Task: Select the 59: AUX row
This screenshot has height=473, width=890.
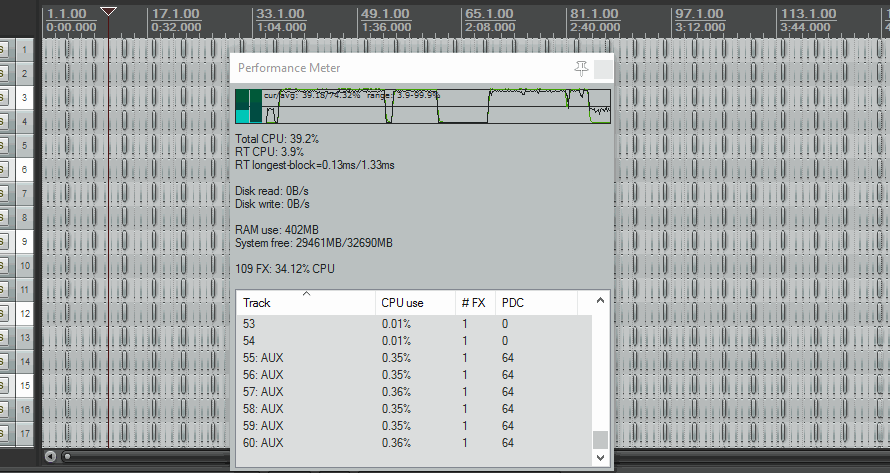Action: [414, 426]
